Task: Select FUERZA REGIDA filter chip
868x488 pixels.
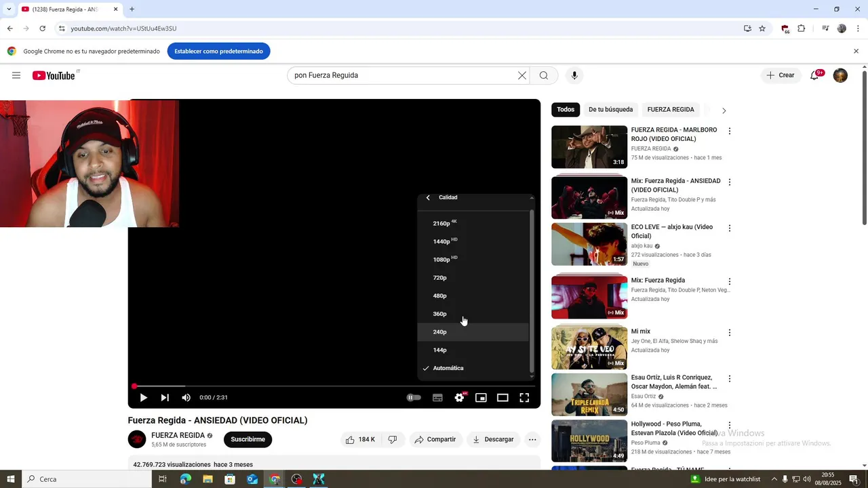Action: (671, 109)
